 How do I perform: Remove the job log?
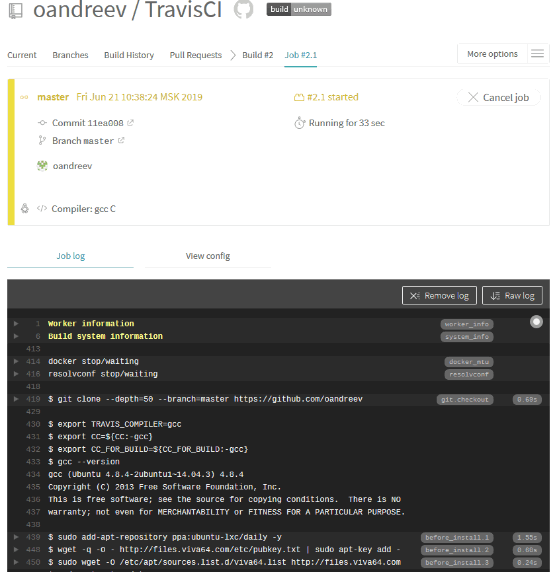pyautogui.click(x=439, y=295)
